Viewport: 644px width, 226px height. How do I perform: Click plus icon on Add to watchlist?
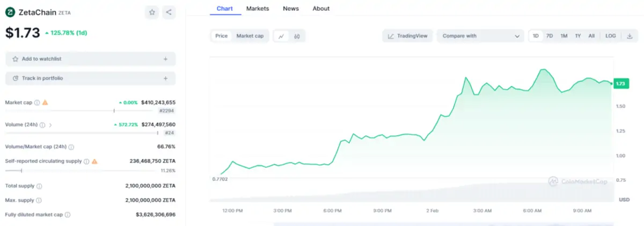(x=165, y=59)
